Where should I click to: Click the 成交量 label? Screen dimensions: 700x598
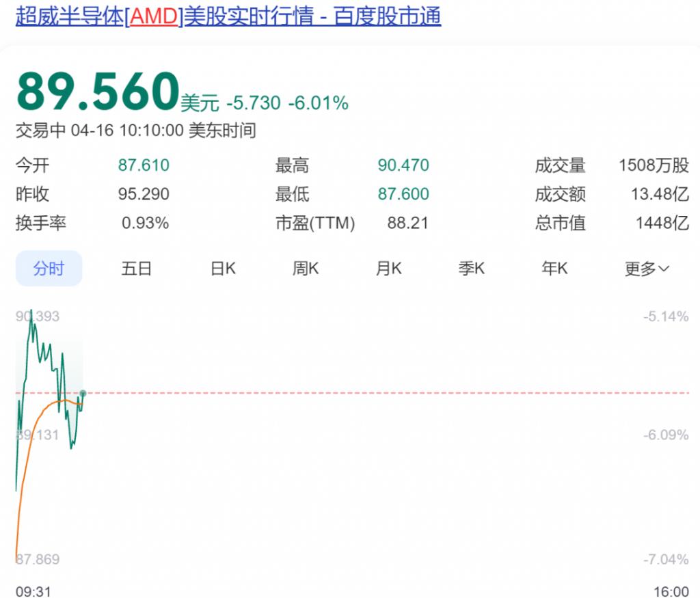point(561,165)
